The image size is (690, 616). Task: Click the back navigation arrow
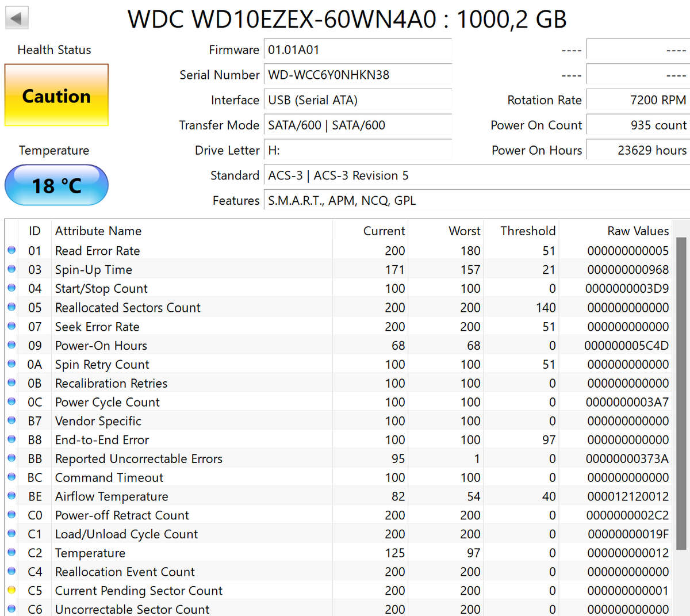coord(17,17)
